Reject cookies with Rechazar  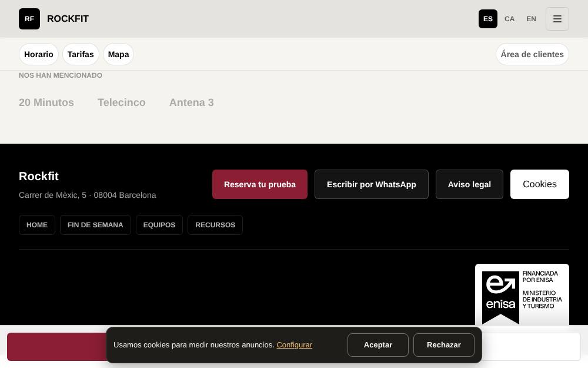(443, 344)
